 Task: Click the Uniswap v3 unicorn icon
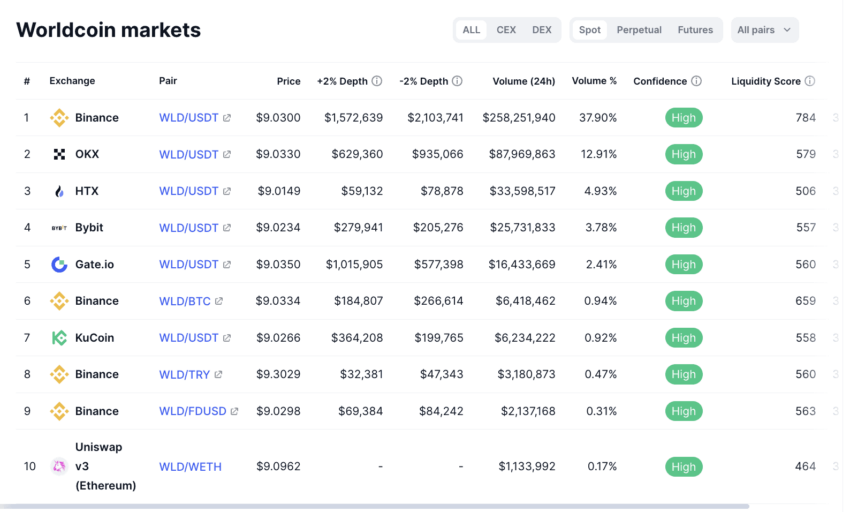tap(59, 466)
